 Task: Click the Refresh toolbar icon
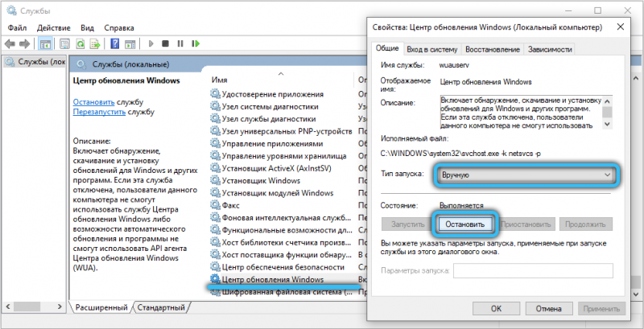coord(80,43)
